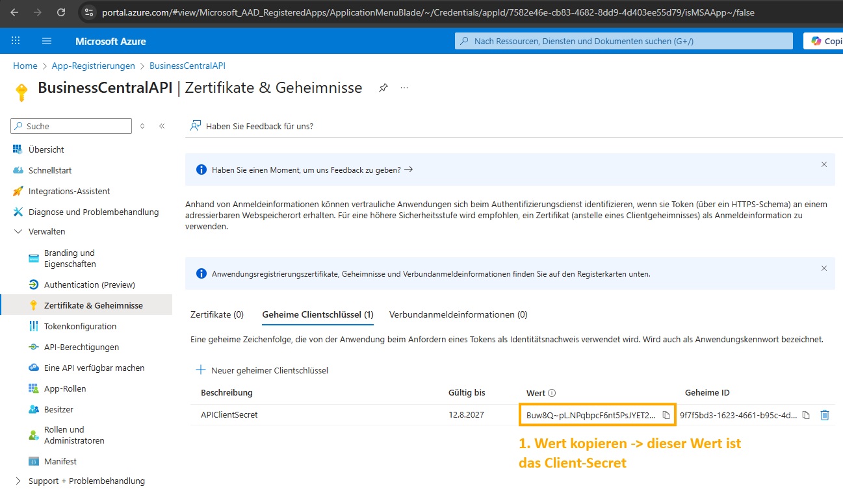Open the more options ellipsis beside the title
The image size is (843, 504).
pos(404,88)
